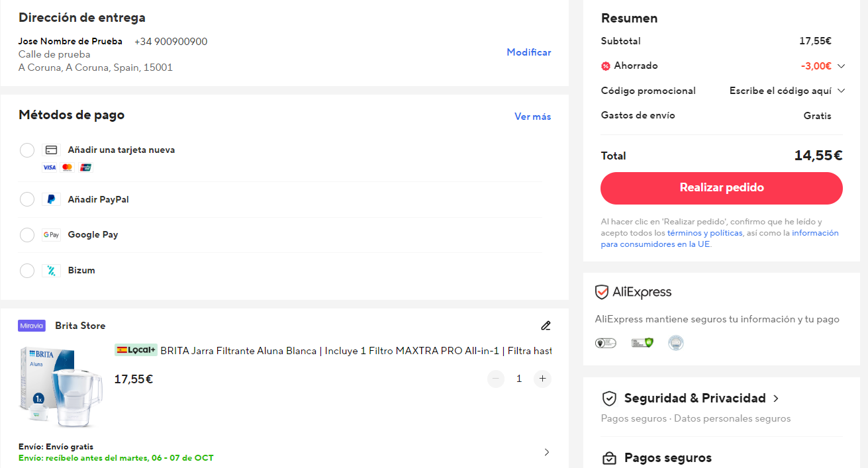868x468 pixels.
Task: Click the Miravia store badge
Action: [32, 326]
